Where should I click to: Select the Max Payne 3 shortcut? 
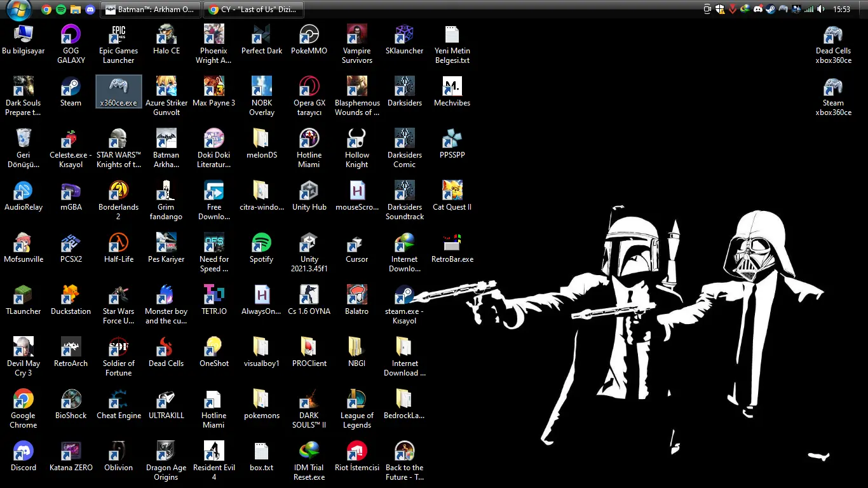coord(214,91)
